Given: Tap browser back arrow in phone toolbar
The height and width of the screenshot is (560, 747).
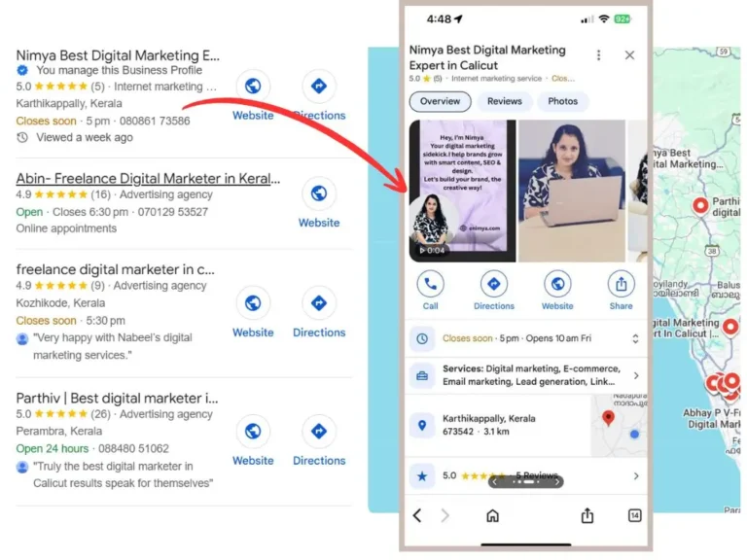Looking at the screenshot, I should [x=417, y=515].
